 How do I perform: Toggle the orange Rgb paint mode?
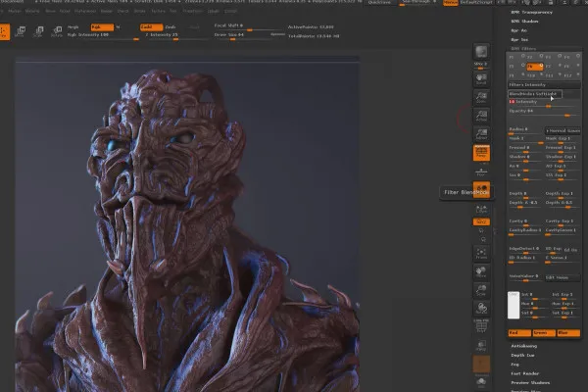(102, 27)
